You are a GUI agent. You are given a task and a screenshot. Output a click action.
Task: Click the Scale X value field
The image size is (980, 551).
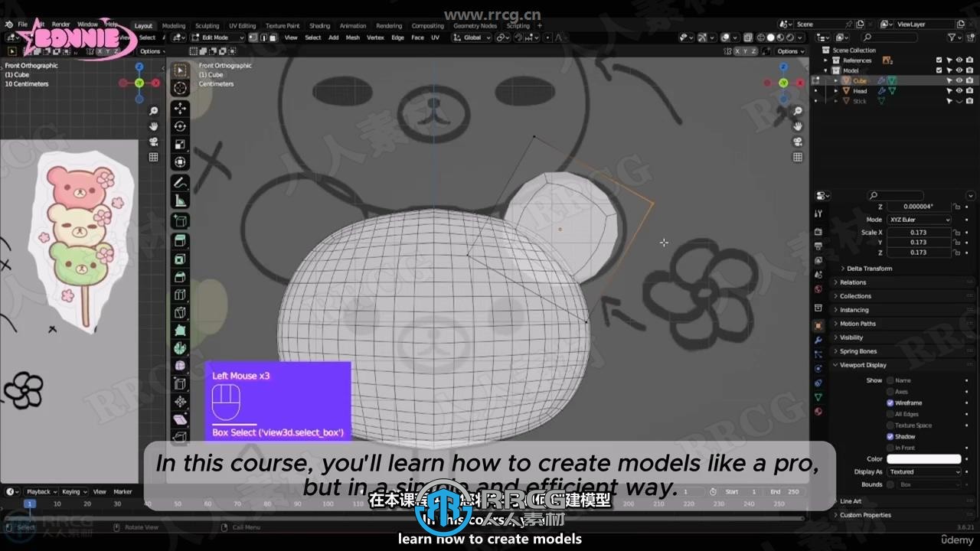point(919,232)
